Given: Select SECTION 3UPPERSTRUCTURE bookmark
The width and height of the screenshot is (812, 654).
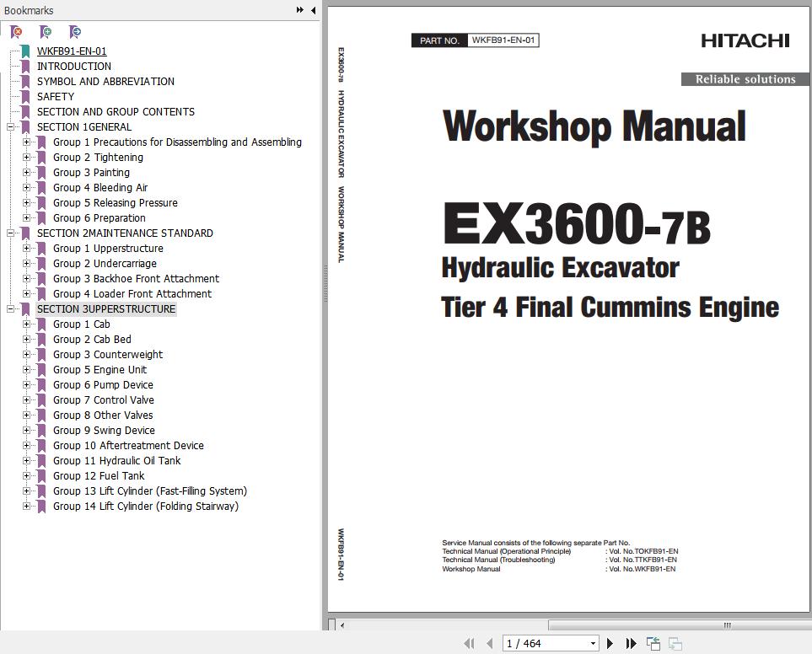Looking at the screenshot, I should pyautogui.click(x=106, y=309).
